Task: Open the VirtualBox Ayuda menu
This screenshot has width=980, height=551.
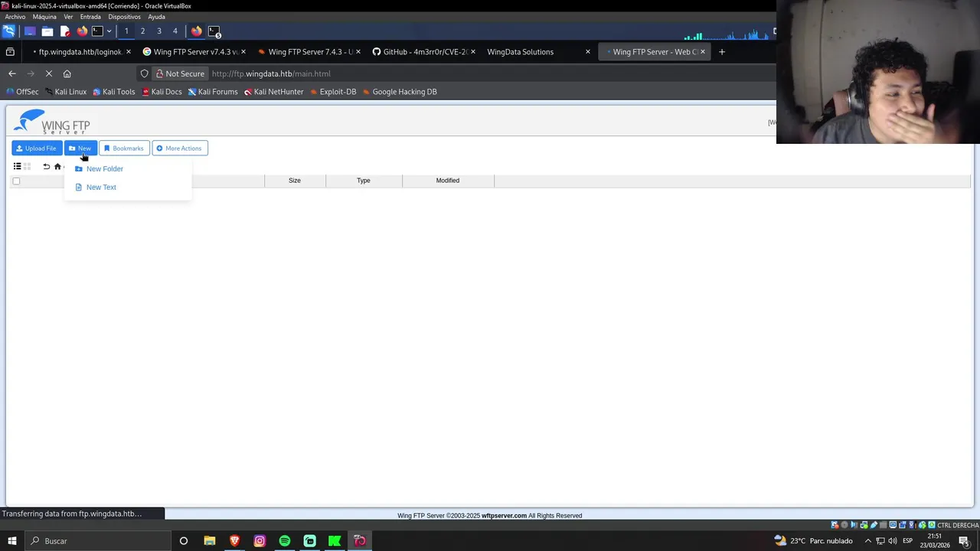Action: click(x=156, y=17)
